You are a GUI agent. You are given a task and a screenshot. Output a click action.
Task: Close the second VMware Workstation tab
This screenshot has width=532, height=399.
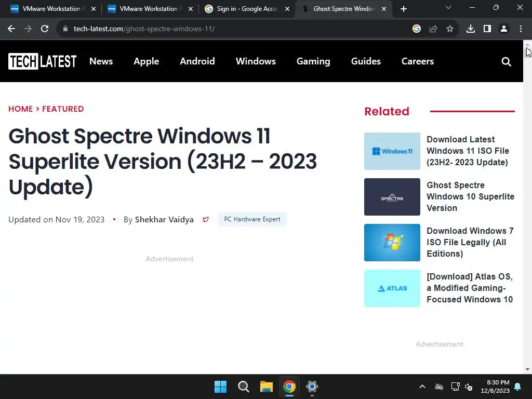click(x=190, y=9)
